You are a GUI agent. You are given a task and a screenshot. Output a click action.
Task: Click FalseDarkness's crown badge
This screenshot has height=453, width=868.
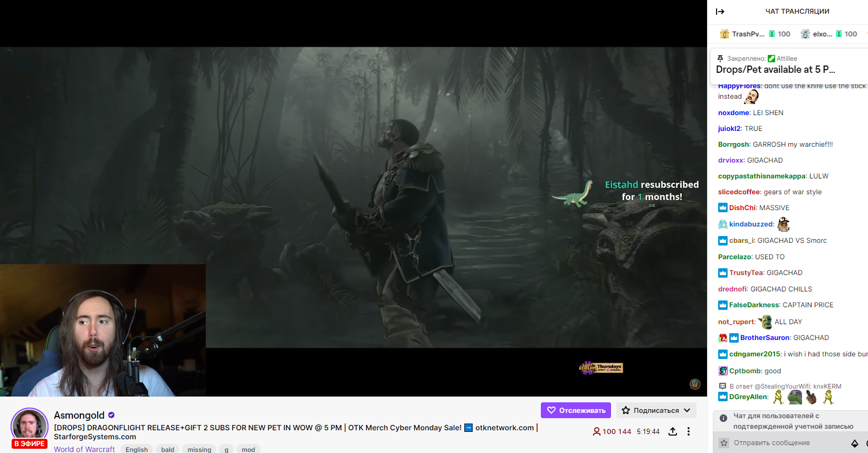[x=723, y=305]
